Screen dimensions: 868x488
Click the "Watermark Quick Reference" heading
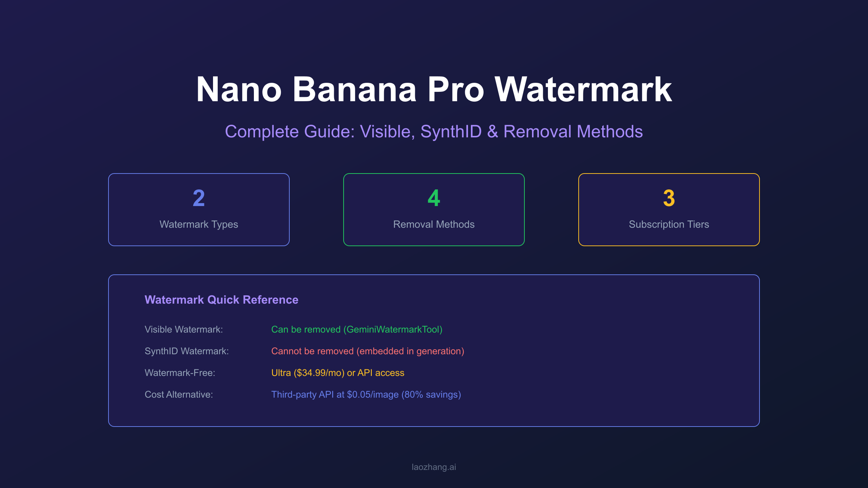pyautogui.click(x=221, y=300)
